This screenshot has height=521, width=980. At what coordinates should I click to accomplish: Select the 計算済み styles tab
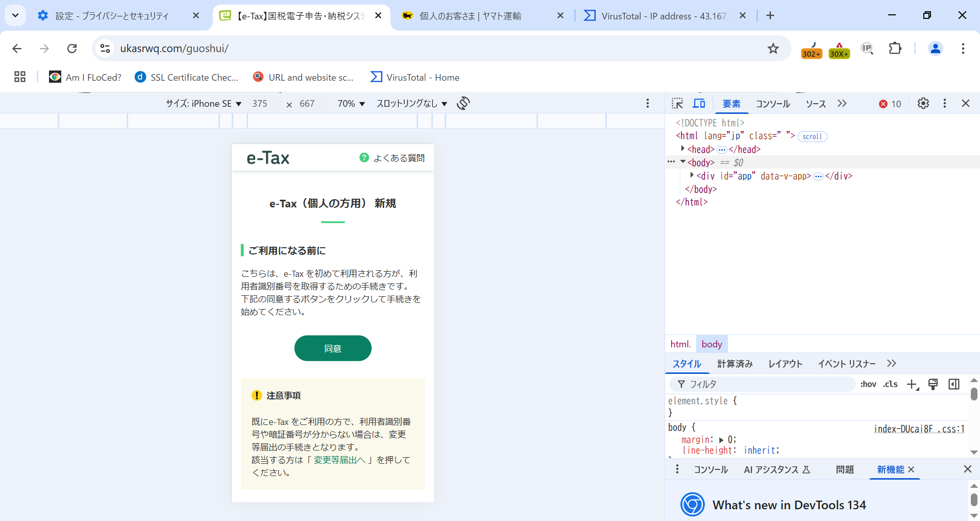click(x=735, y=364)
